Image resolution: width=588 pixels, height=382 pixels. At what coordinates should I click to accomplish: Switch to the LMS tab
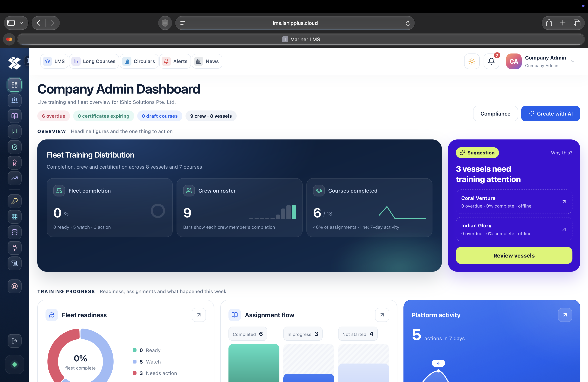click(x=54, y=61)
